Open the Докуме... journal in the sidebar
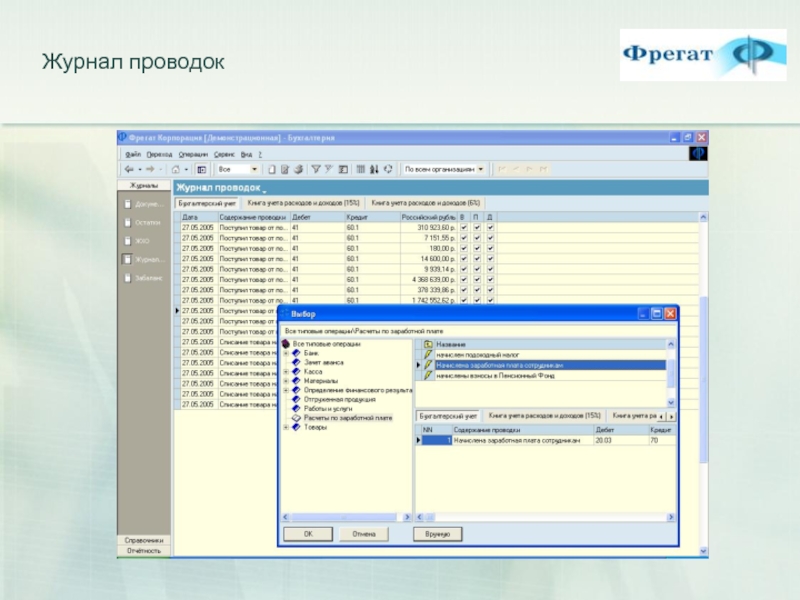Screen dimensions: 800x600 pyautogui.click(x=144, y=204)
